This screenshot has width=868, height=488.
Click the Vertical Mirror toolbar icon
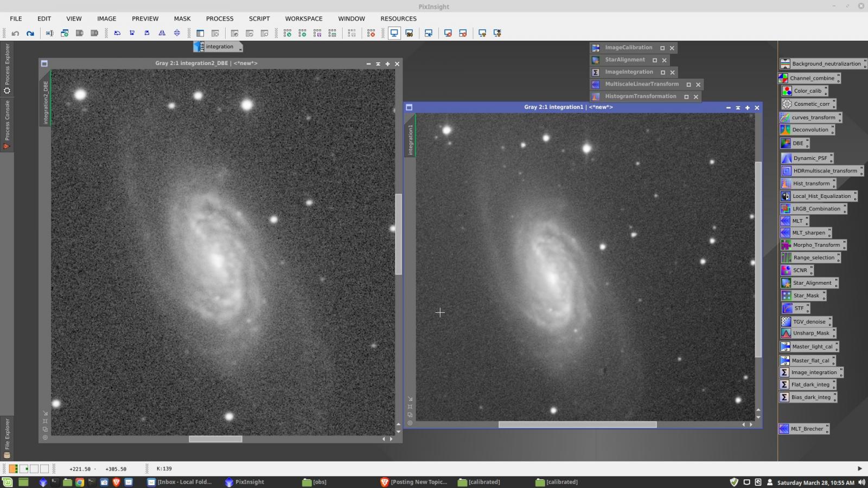tap(177, 33)
